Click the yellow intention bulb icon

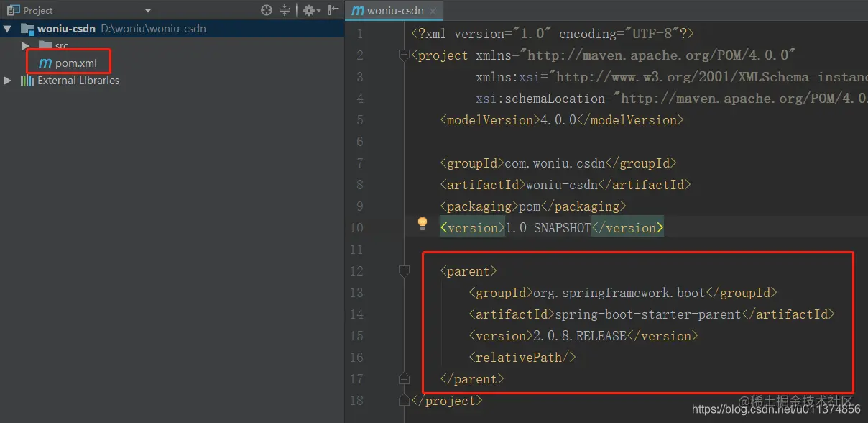point(423,224)
